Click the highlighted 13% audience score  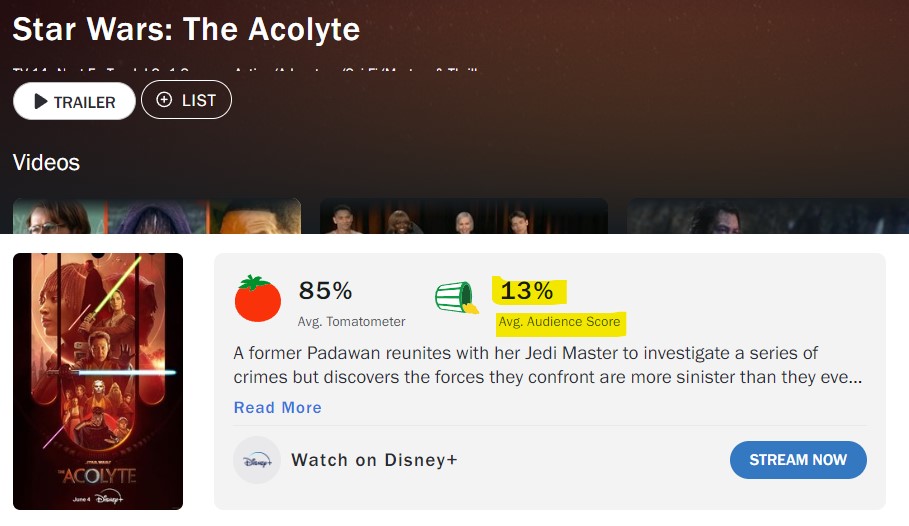527,291
